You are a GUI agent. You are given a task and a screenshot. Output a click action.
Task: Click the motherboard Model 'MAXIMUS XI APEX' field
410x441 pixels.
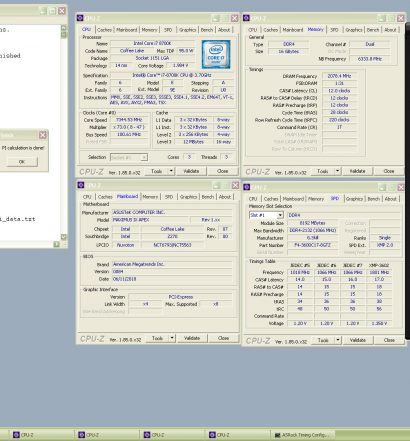click(150, 220)
